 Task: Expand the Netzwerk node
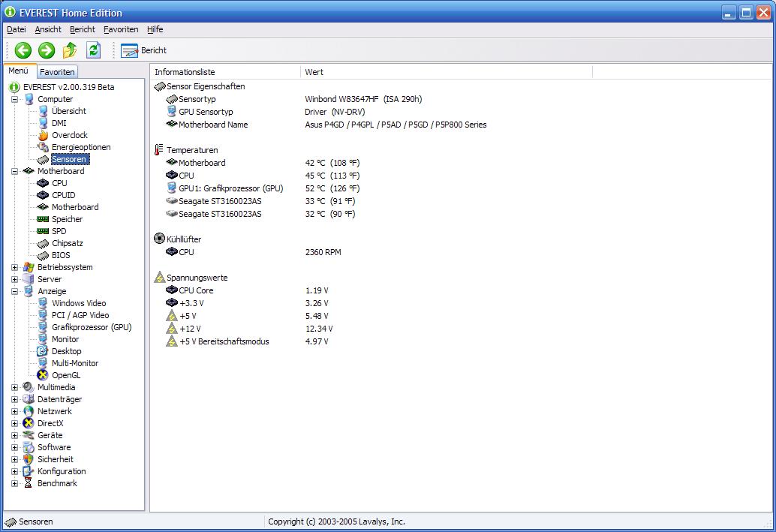tap(15, 411)
